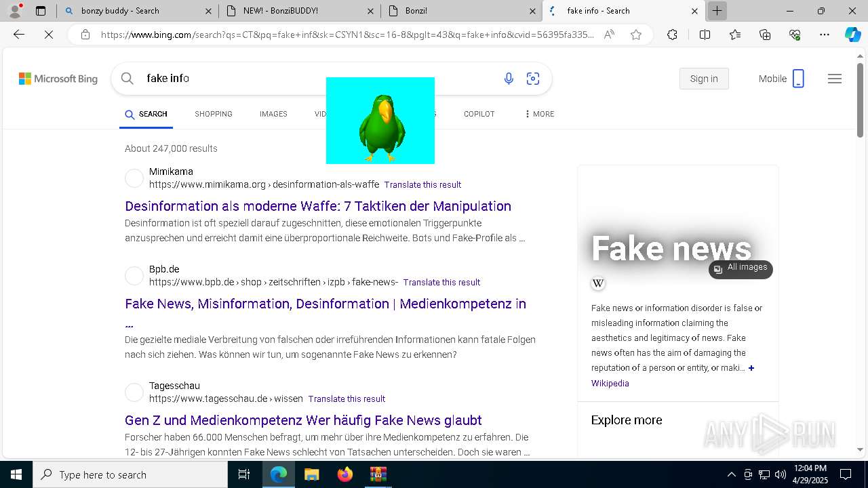Translate the Mimikama result
868x488 pixels.
point(422,184)
